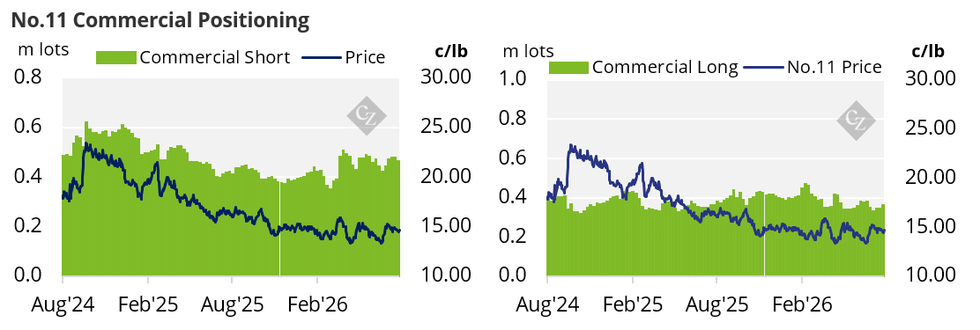The width and height of the screenshot is (980, 330).
Task: Click the 30.00 c/lb label on left chart
Action: pyautogui.click(x=442, y=78)
